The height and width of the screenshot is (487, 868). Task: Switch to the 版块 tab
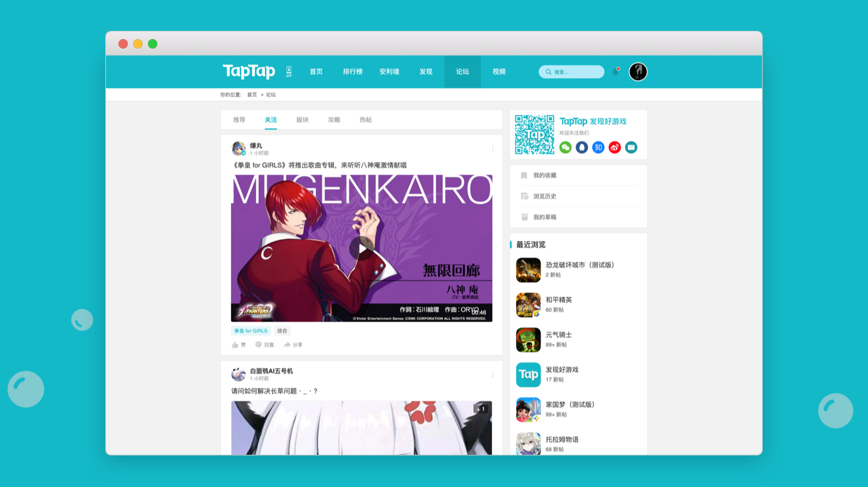[302, 120]
